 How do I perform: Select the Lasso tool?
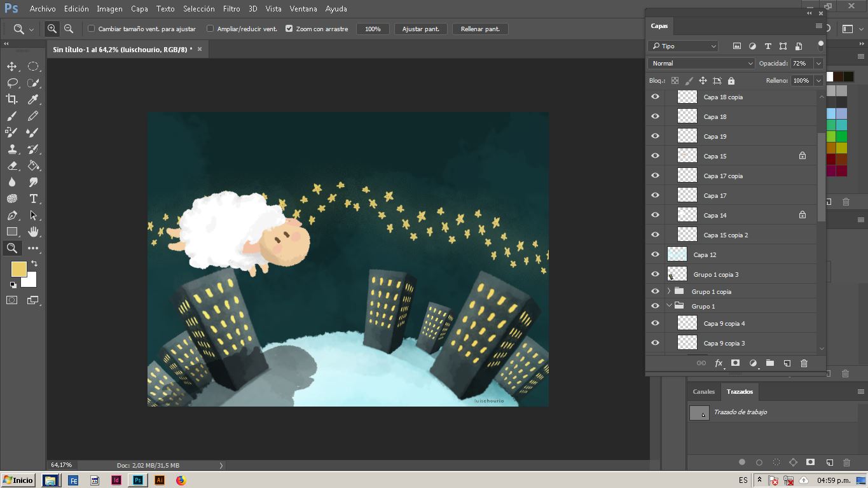point(11,83)
